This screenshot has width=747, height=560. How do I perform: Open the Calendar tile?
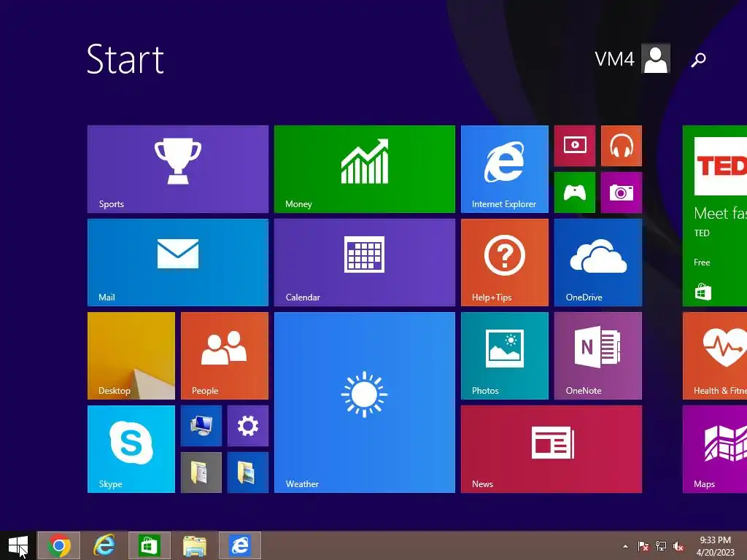tap(365, 262)
